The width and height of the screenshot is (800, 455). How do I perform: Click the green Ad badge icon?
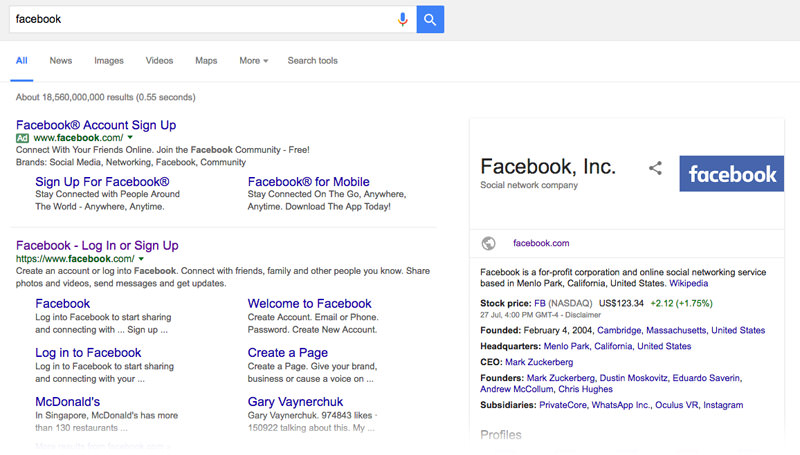tap(22, 138)
